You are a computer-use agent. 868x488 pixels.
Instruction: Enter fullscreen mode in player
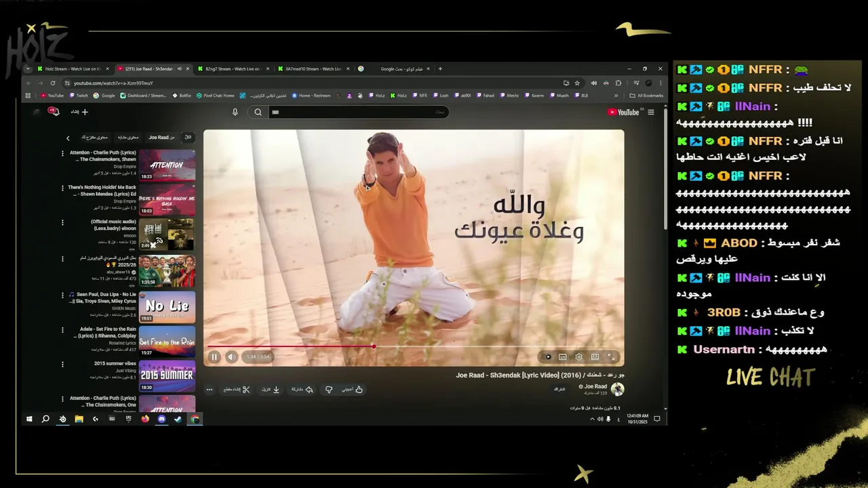pos(611,357)
